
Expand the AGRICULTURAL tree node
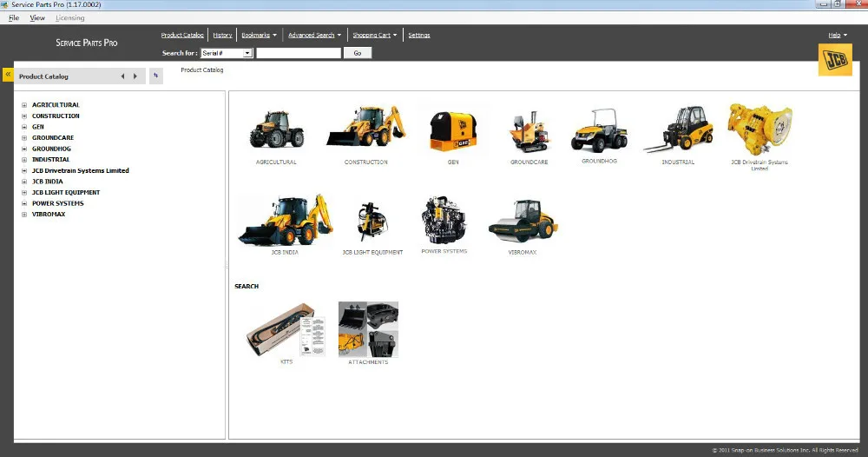24,105
